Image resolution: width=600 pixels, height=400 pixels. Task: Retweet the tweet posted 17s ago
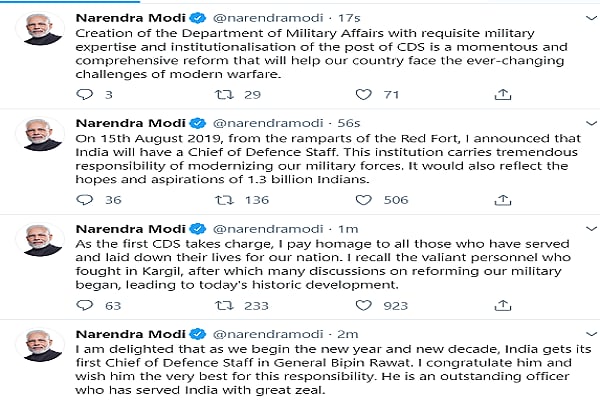pyautogui.click(x=224, y=94)
